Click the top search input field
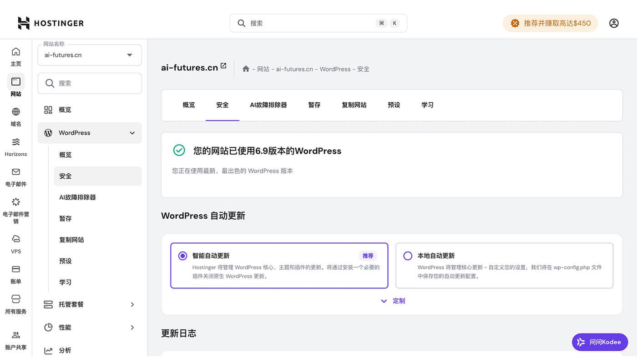637x364 pixels. (x=318, y=23)
